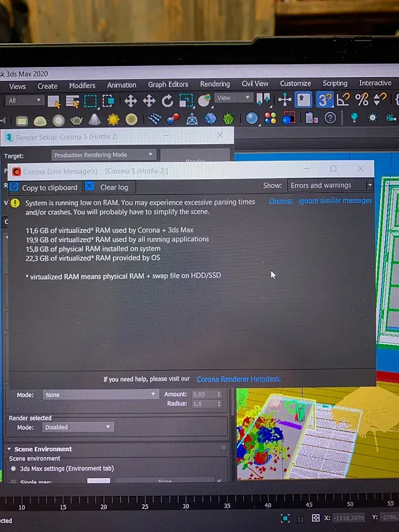Click the four colored balls icon
Image resolution: width=399 pixels, height=532 pixels.
(x=270, y=117)
